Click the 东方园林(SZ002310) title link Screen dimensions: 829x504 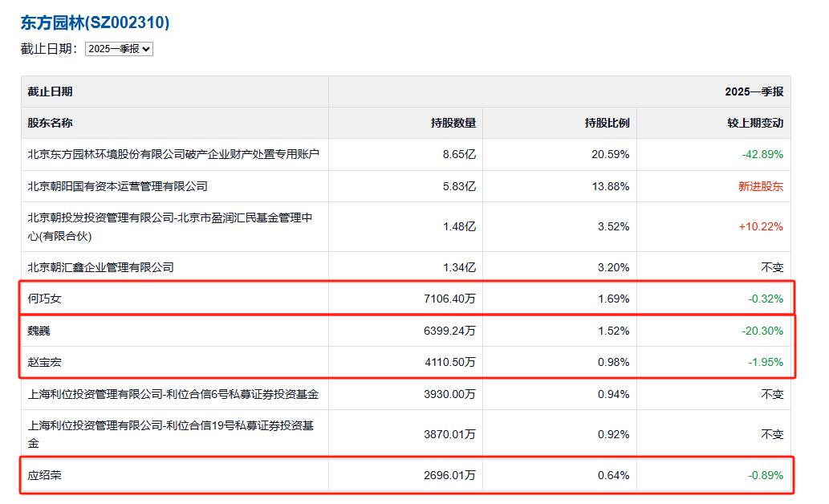click(95, 22)
